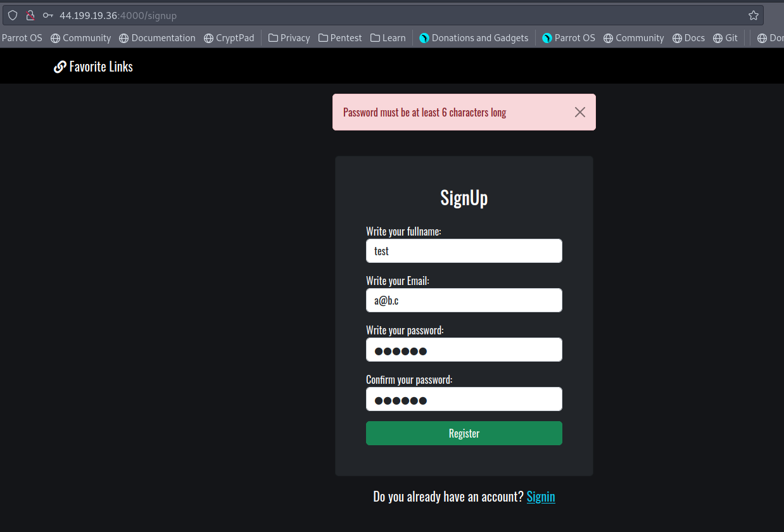Click the URL address bar
Viewport: 784px width, 532px height.
(380, 15)
